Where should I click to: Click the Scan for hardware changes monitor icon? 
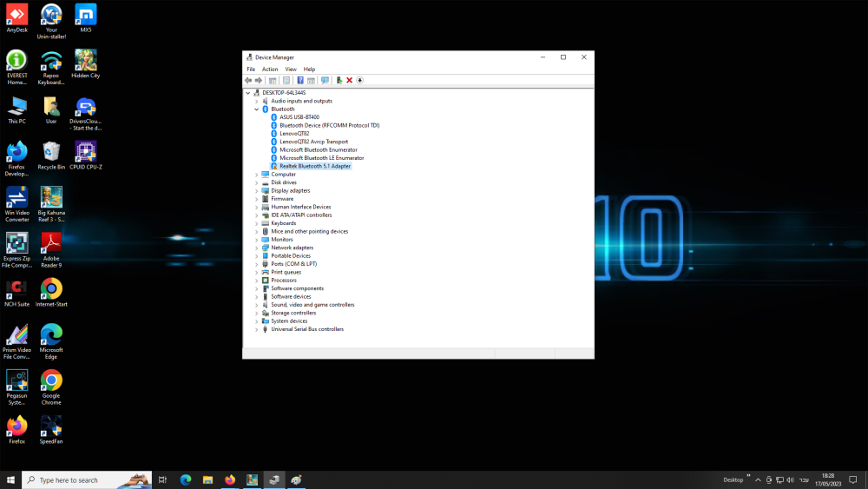point(325,80)
